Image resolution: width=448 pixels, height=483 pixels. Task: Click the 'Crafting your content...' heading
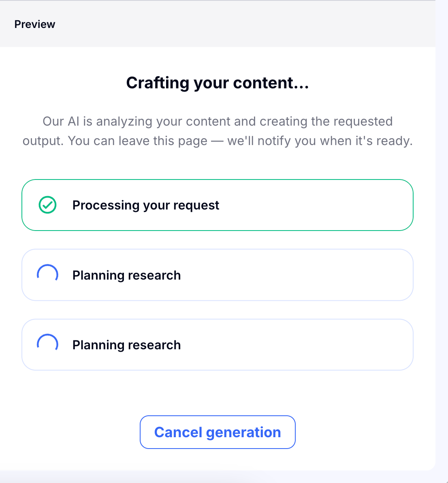click(218, 83)
